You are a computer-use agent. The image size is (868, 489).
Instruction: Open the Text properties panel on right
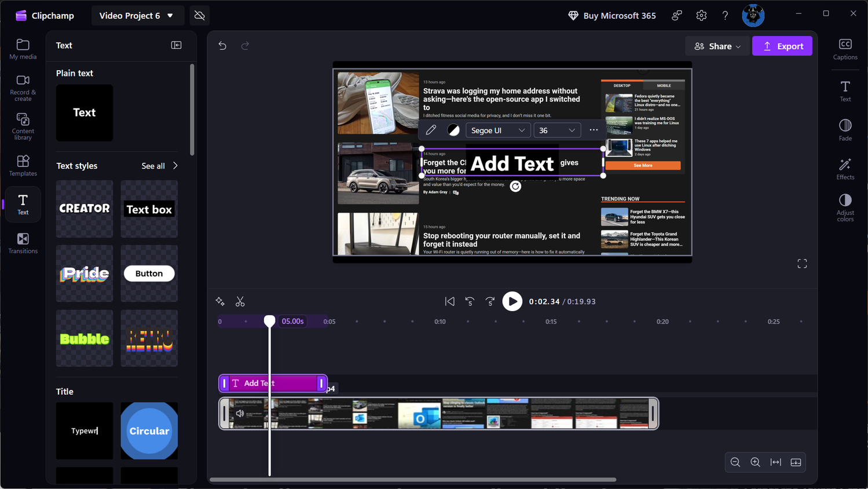point(845,91)
